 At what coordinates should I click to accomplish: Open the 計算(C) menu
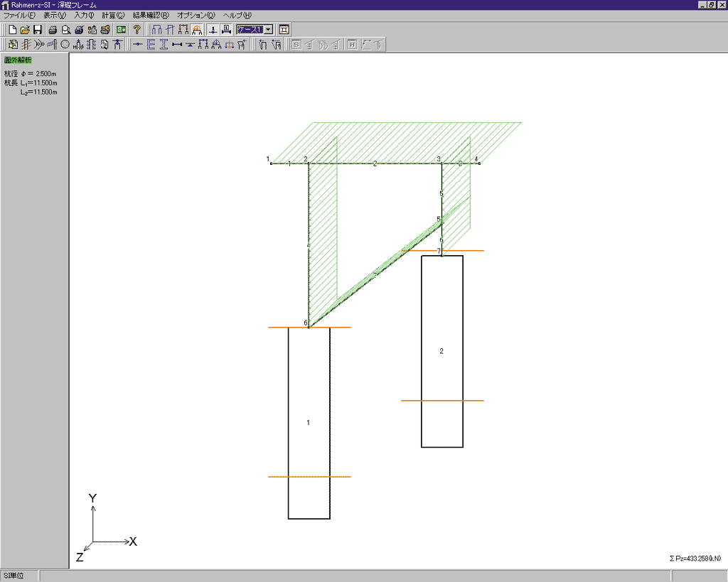(x=112, y=15)
